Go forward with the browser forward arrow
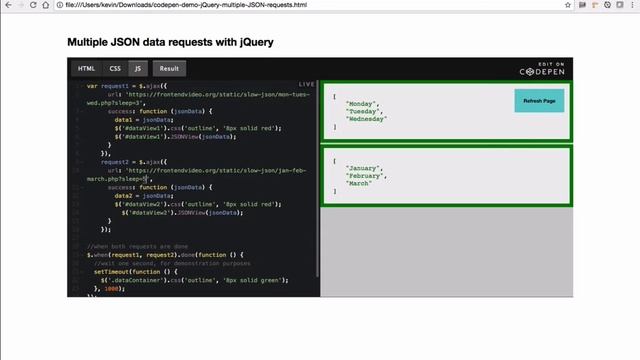 coord(20,5)
